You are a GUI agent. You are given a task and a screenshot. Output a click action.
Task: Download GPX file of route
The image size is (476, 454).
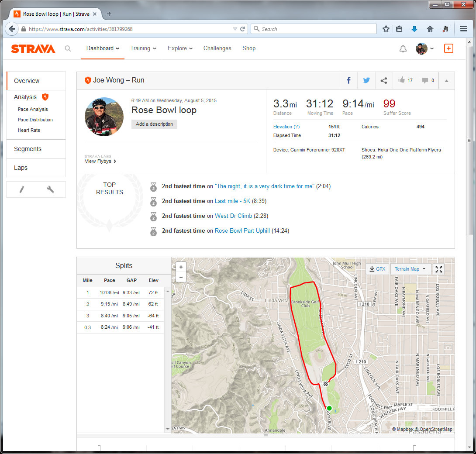pos(377,269)
